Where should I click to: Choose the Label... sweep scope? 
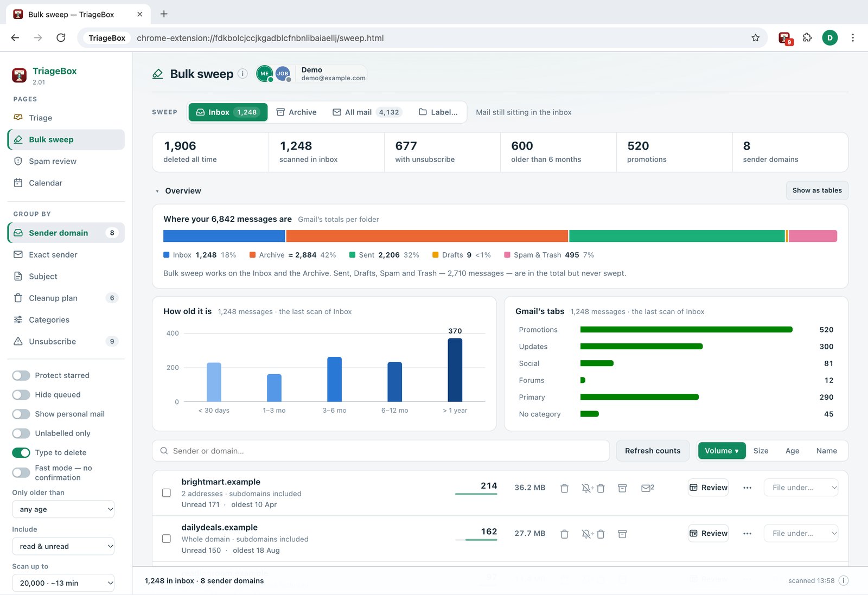click(x=438, y=112)
